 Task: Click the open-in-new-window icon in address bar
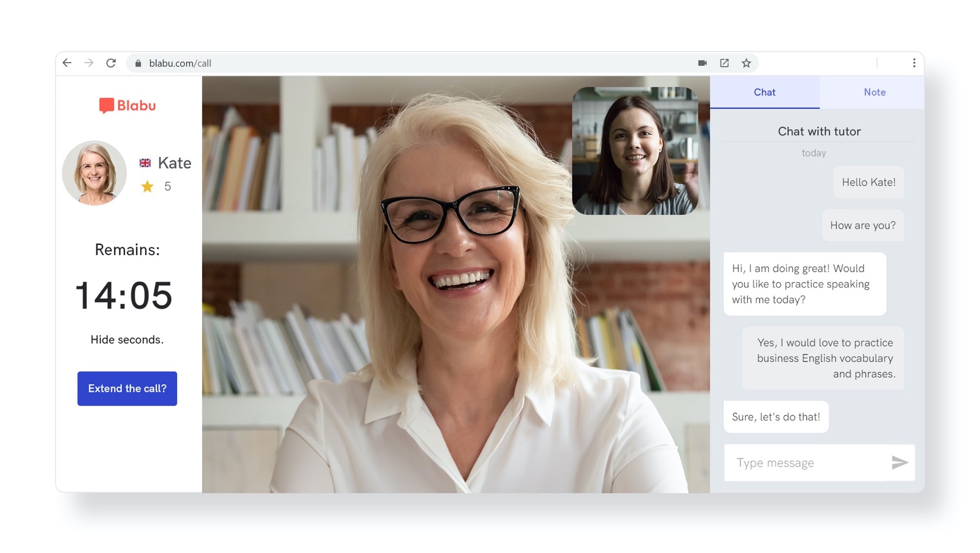coord(724,63)
